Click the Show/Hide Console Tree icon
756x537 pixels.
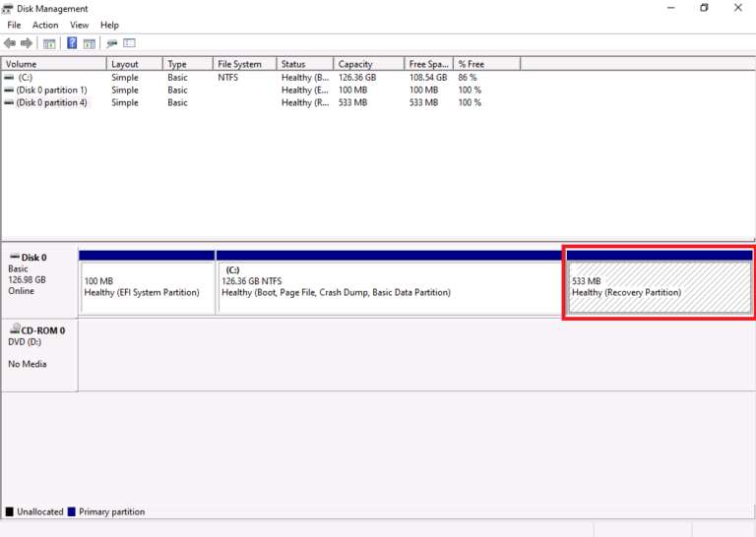[x=50, y=43]
